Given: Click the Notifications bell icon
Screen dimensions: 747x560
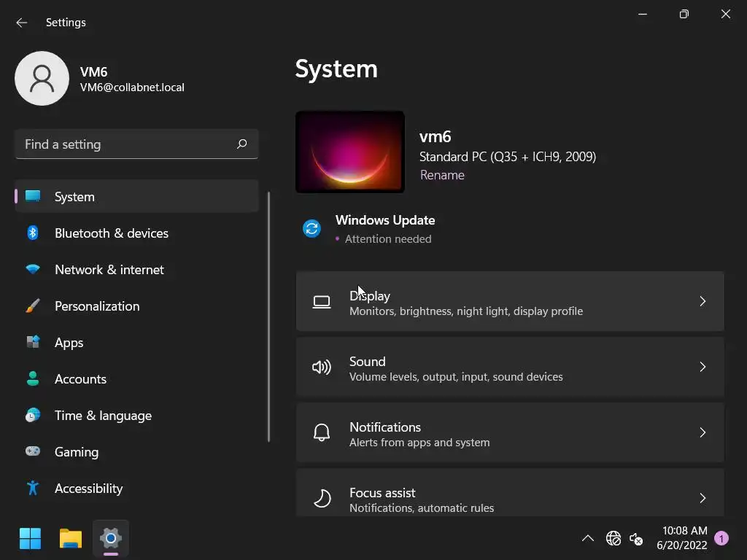Looking at the screenshot, I should coord(322,432).
